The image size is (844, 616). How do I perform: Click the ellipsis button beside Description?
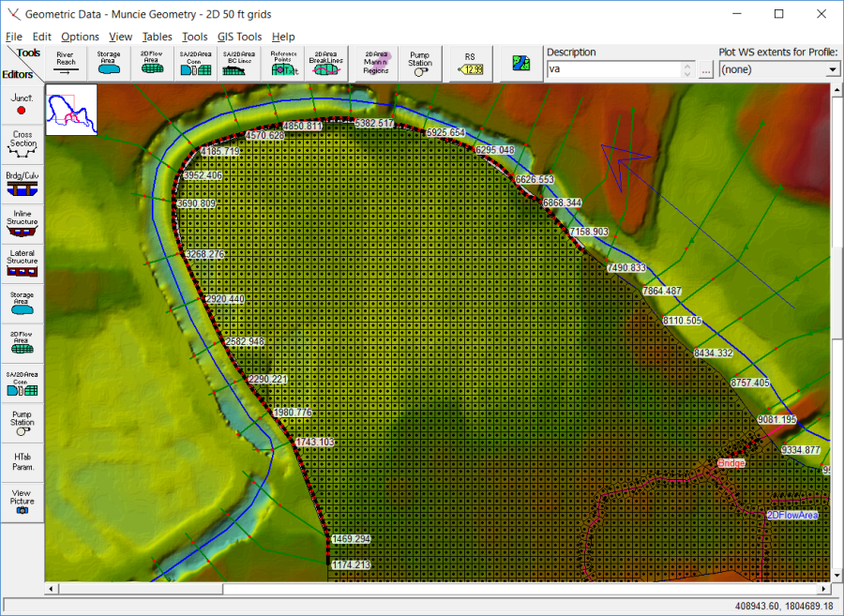(705, 69)
